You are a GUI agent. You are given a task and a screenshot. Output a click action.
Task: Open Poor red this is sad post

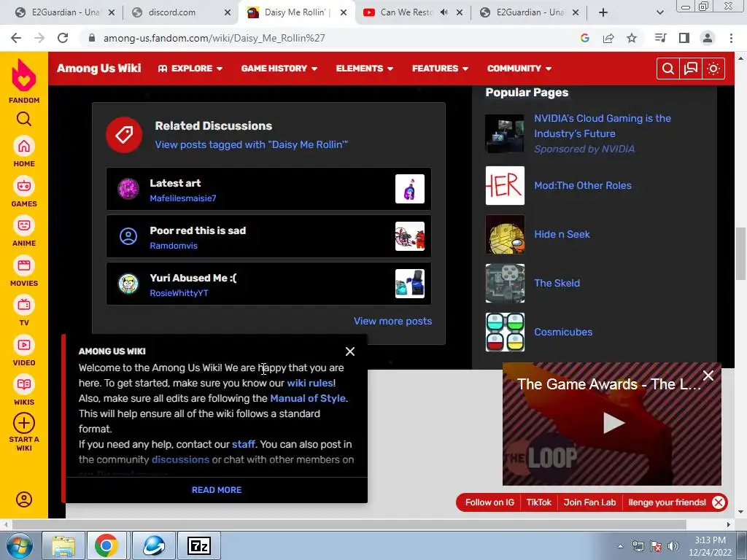pos(268,236)
